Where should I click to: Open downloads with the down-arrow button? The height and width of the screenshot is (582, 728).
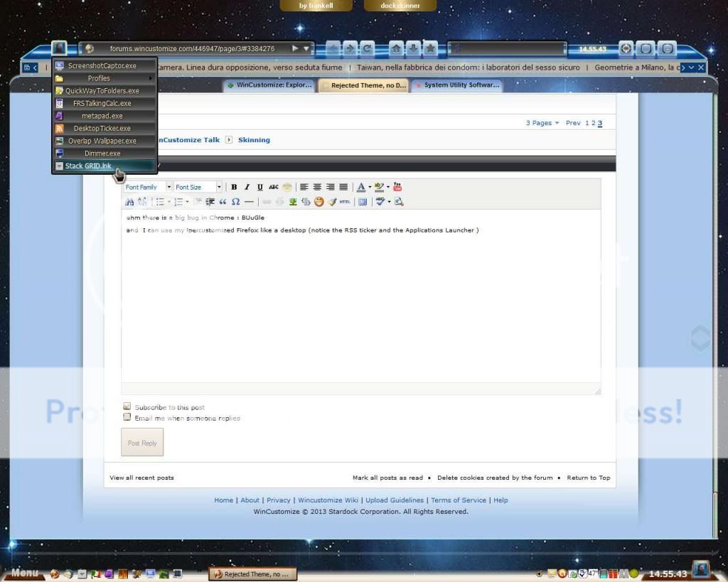click(x=413, y=48)
